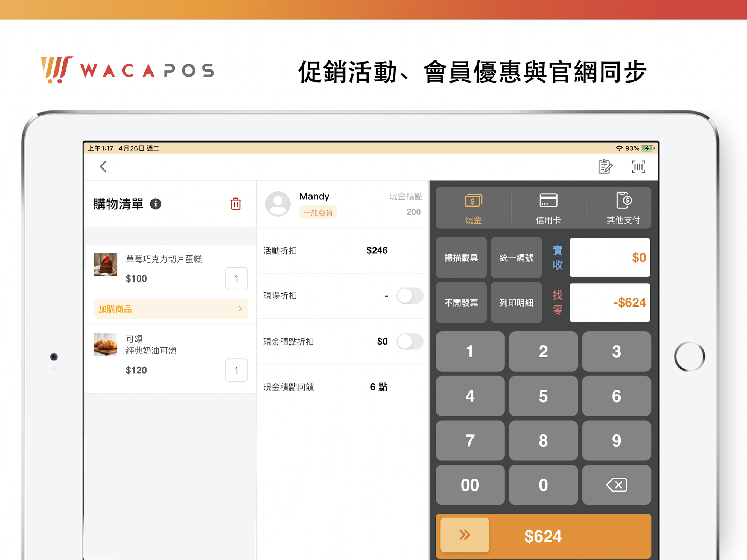Tap keypad number 6
The width and height of the screenshot is (747, 560).
click(616, 396)
